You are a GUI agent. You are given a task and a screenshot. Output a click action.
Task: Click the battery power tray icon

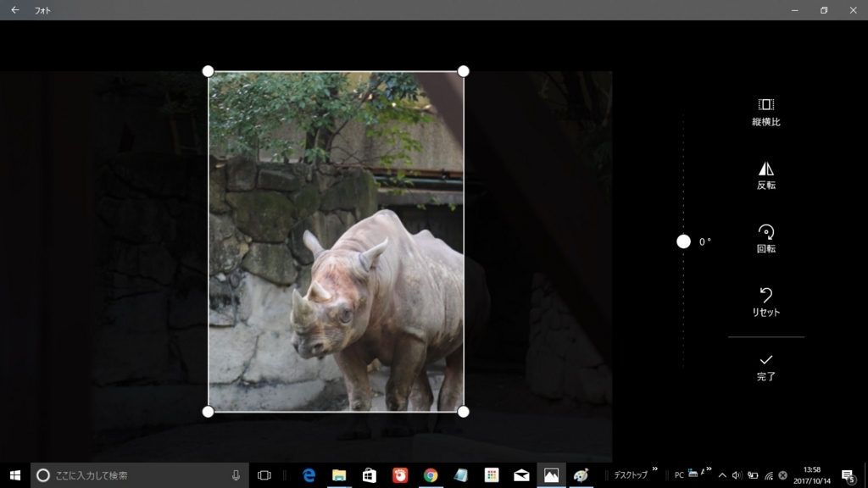pyautogui.click(x=753, y=475)
